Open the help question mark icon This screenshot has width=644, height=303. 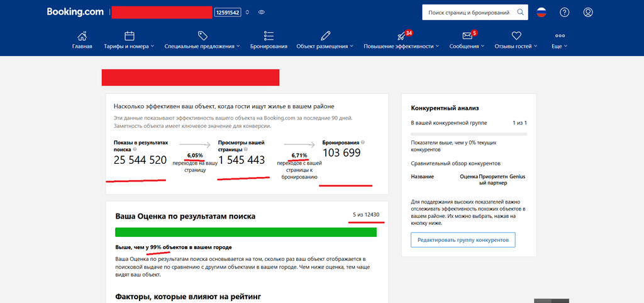(565, 13)
